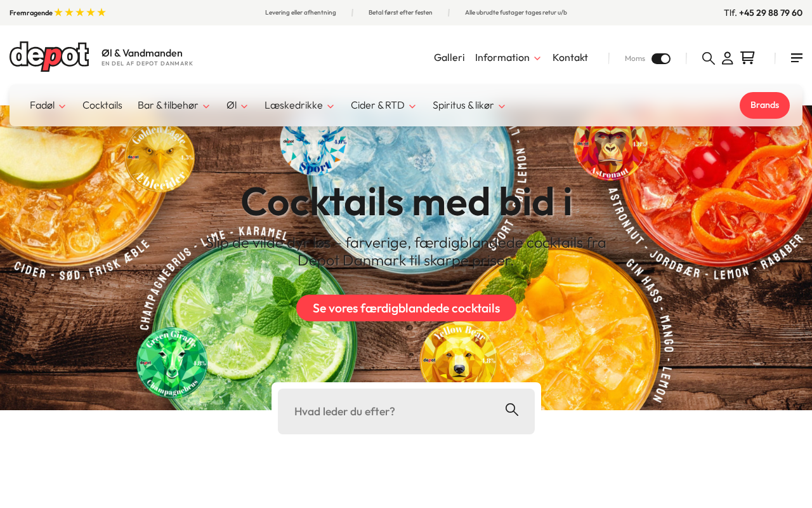Go to the Galleri page

click(x=449, y=58)
